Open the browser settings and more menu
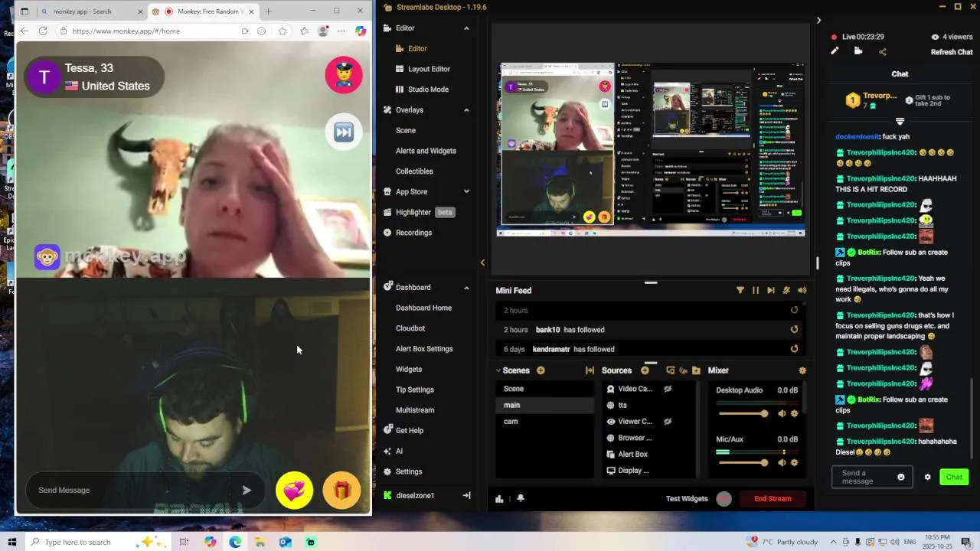Screen dimensions: 980x551 coord(341,31)
